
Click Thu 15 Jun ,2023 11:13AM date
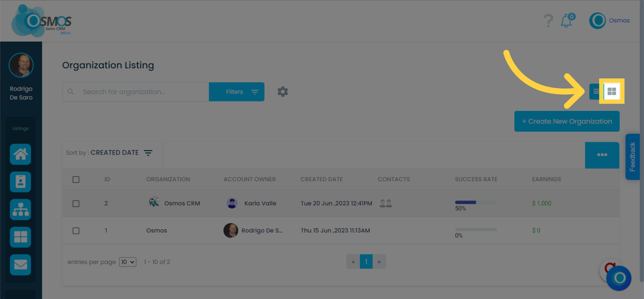(335, 231)
